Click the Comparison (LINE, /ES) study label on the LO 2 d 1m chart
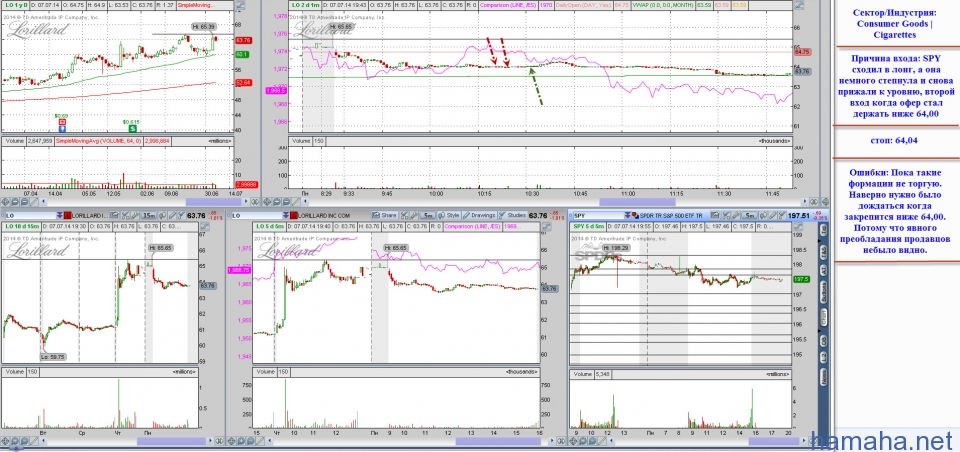 tap(508, 5)
